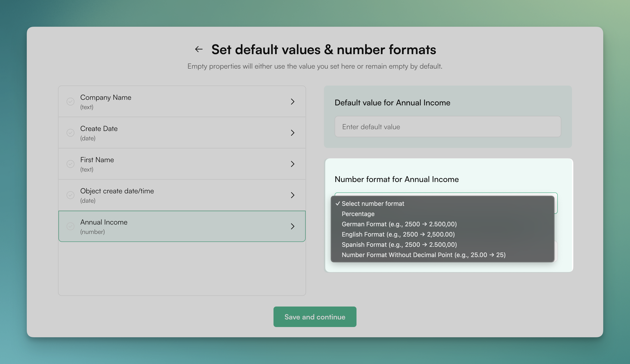Choose Spanish Format from the dropdown
Screen dimensions: 630x364
[399, 244]
